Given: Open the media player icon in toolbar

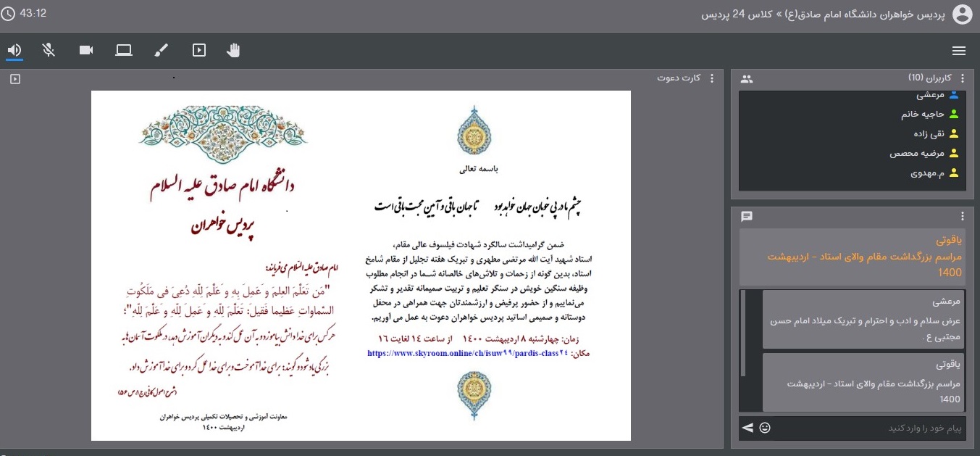Looking at the screenshot, I should [x=199, y=50].
